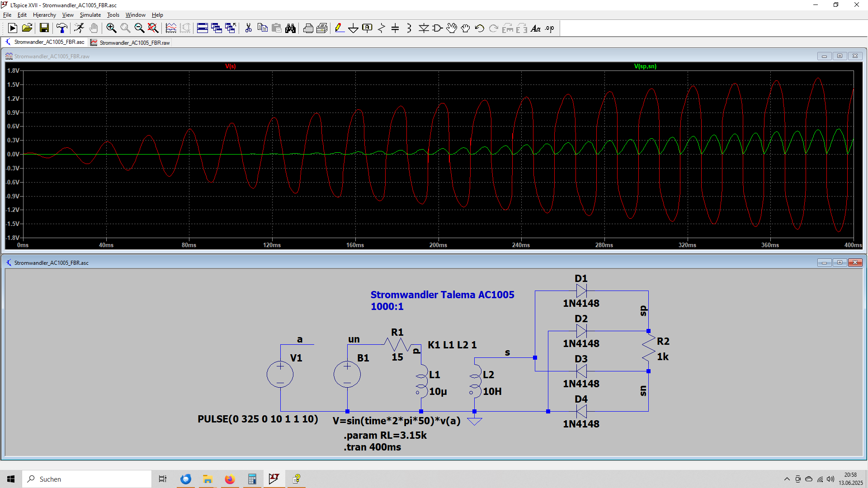This screenshot has width=868, height=488.
Task: Show hidden system tray icons chevron
Action: point(787,479)
